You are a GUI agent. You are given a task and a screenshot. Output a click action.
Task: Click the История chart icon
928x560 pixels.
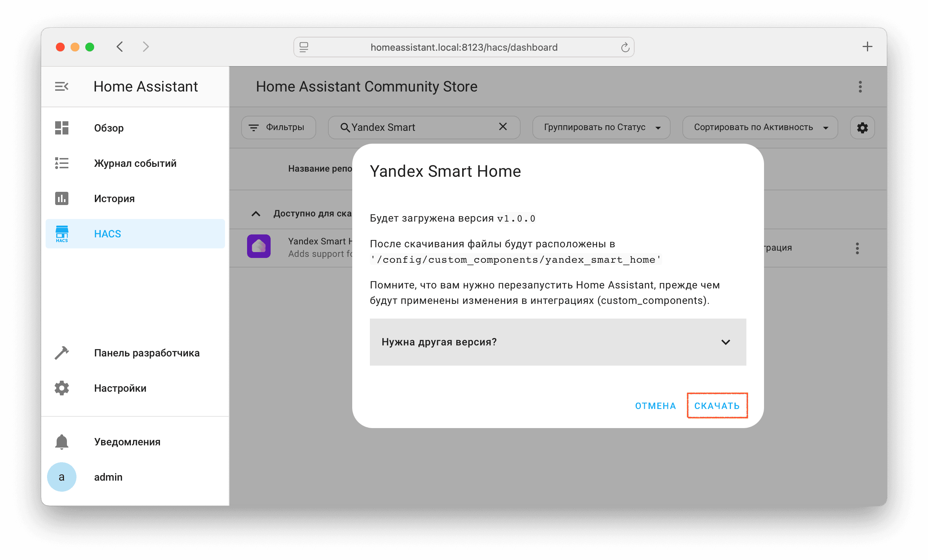click(62, 198)
